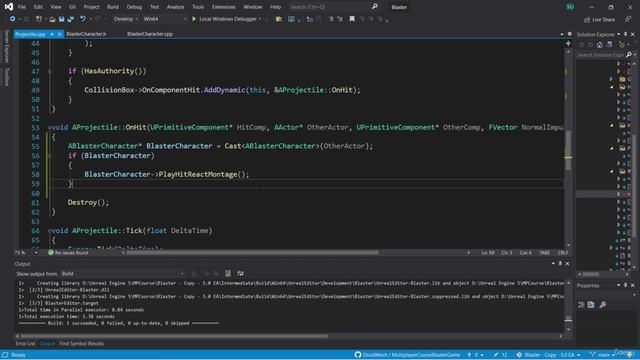
Task: Click the Destroy(); line of code
Action: click(x=88, y=202)
